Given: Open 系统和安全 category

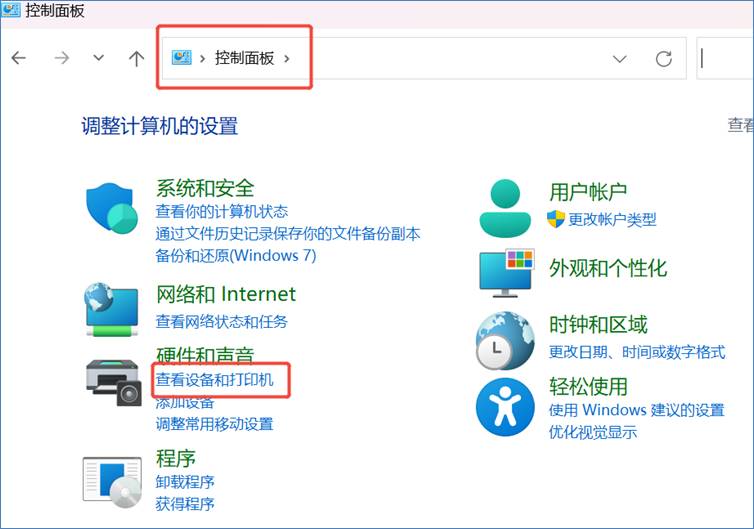Looking at the screenshot, I should tap(205, 188).
